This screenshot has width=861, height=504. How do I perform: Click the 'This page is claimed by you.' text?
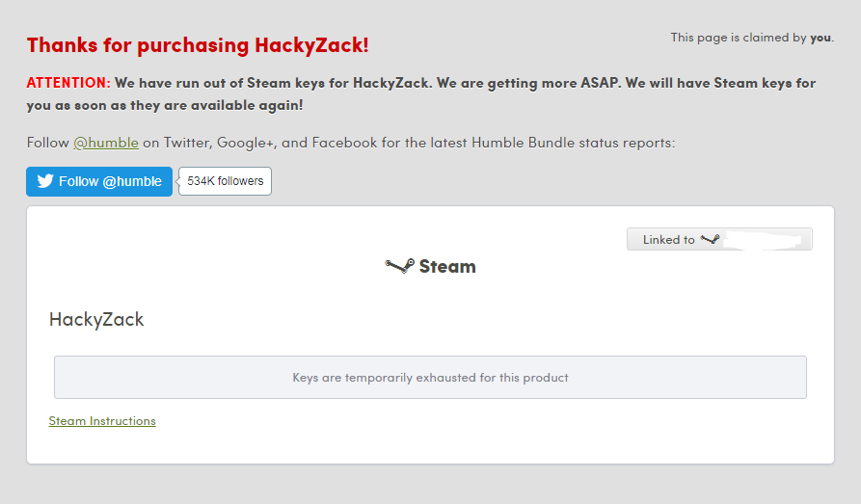pyautogui.click(x=752, y=38)
